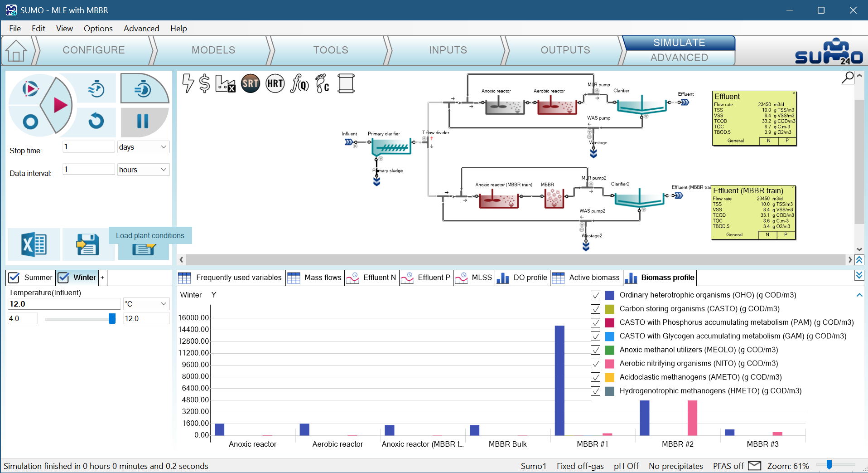Switch to the Effluent N tab
Image resolution: width=868 pixels, height=473 pixels.
[371, 278]
